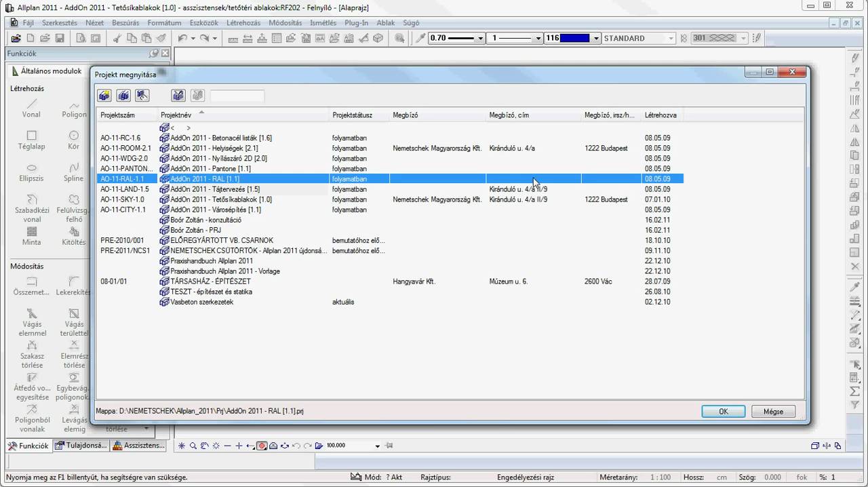Select the Téglalap rectangle tool

pos(31,140)
